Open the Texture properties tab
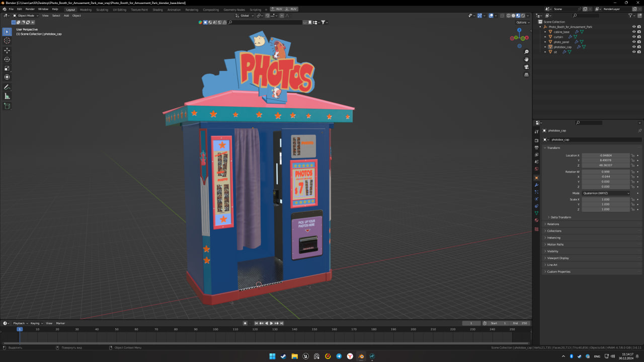 click(x=536, y=229)
